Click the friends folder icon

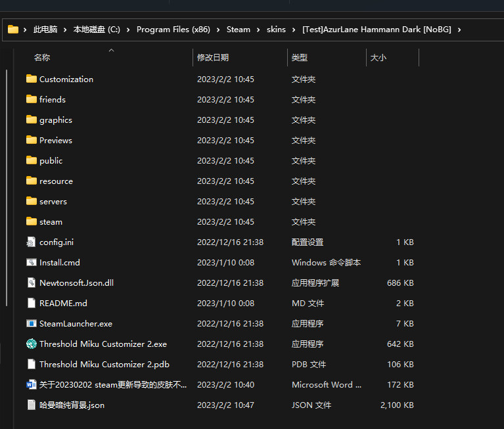[31, 99]
